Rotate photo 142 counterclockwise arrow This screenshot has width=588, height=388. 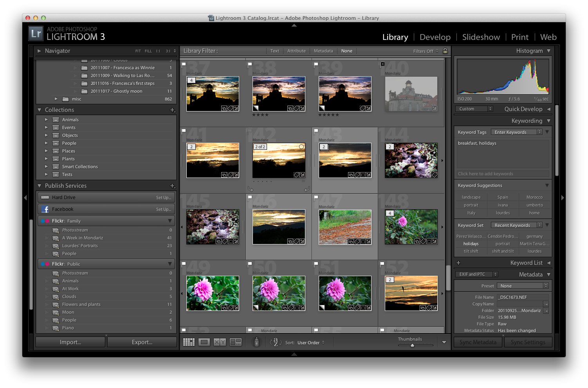(251, 189)
